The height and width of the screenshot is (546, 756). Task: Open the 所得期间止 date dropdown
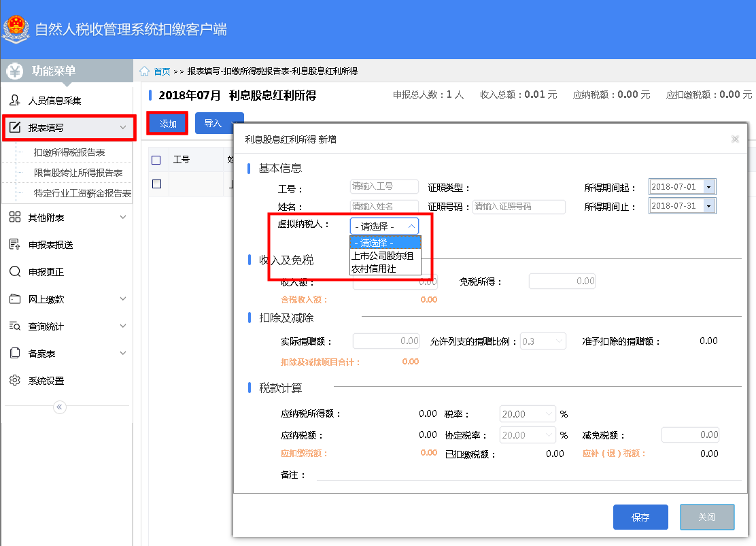coord(709,206)
